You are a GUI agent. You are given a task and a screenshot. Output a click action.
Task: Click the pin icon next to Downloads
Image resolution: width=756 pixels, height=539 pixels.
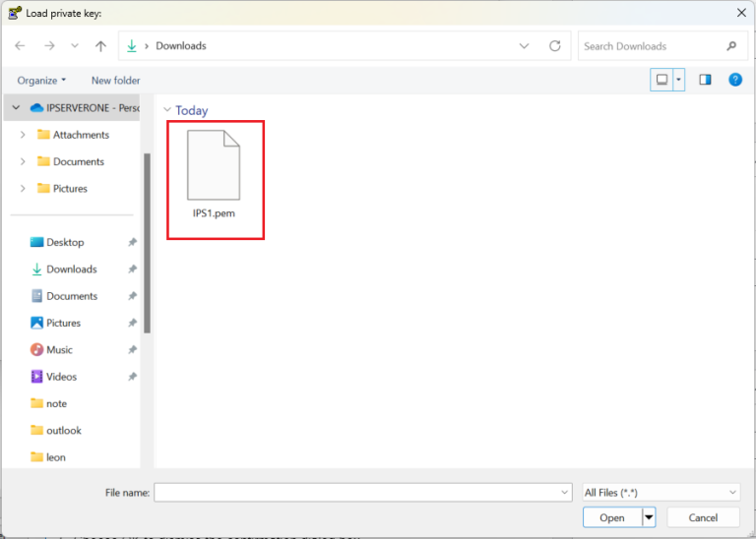tap(132, 269)
